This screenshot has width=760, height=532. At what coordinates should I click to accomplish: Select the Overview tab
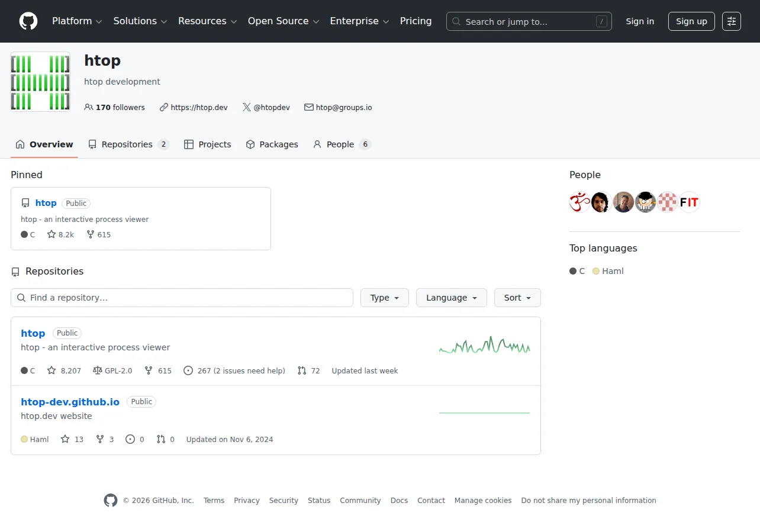coord(44,144)
